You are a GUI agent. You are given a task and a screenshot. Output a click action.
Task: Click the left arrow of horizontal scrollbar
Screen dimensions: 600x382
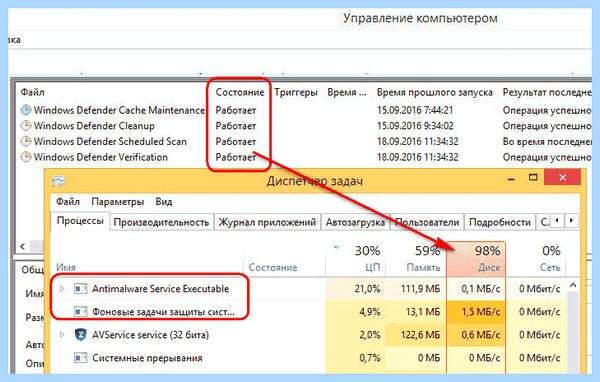coord(22,246)
